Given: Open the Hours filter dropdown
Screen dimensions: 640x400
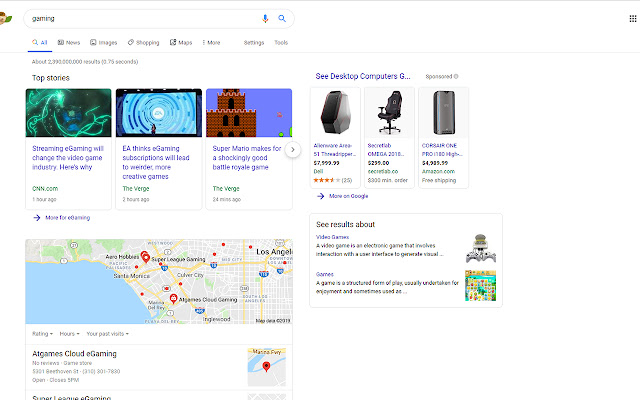Looking at the screenshot, I should (x=69, y=333).
